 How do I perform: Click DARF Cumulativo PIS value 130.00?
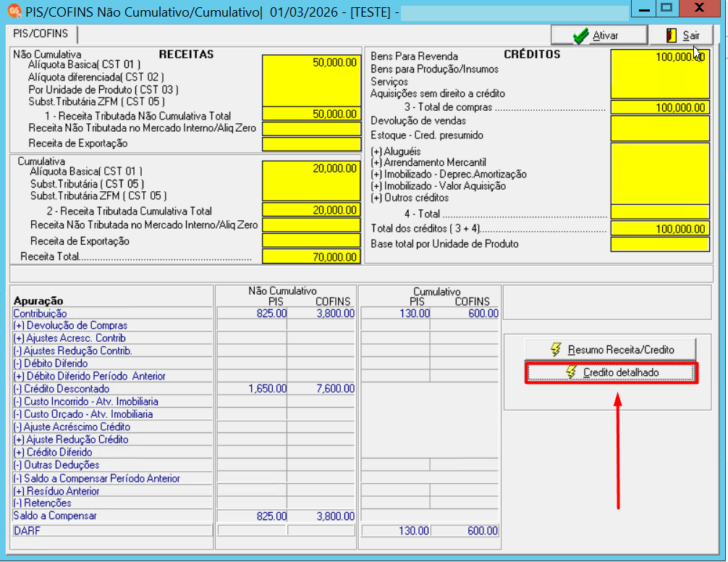(414, 530)
